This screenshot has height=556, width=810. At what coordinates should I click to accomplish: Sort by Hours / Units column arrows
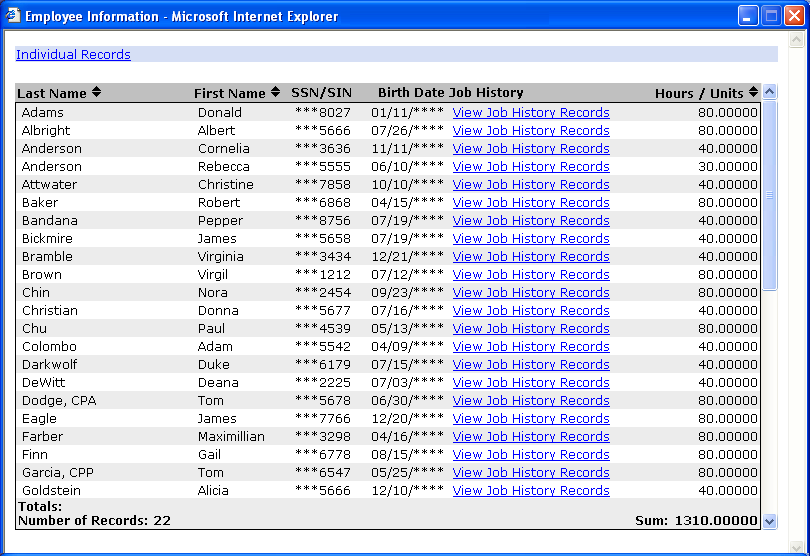754,93
